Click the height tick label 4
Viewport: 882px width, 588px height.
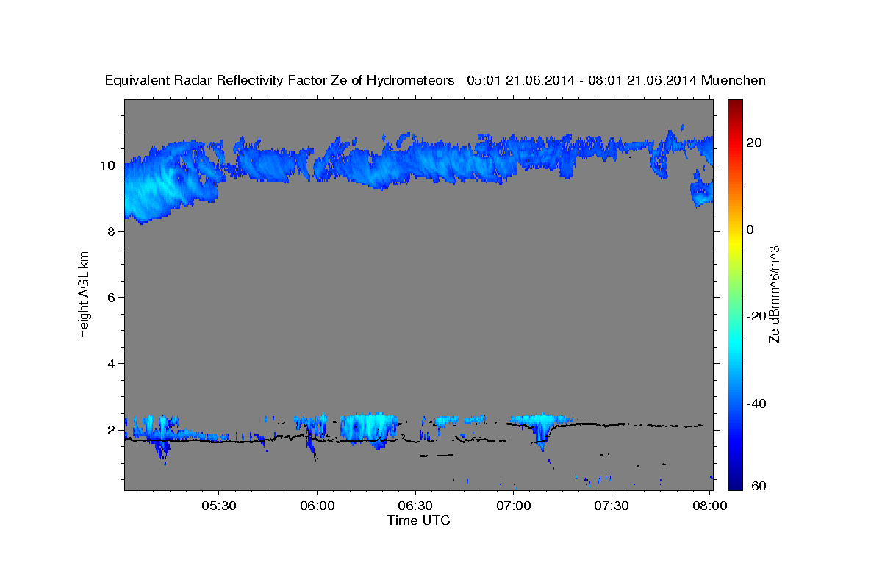click(110, 363)
